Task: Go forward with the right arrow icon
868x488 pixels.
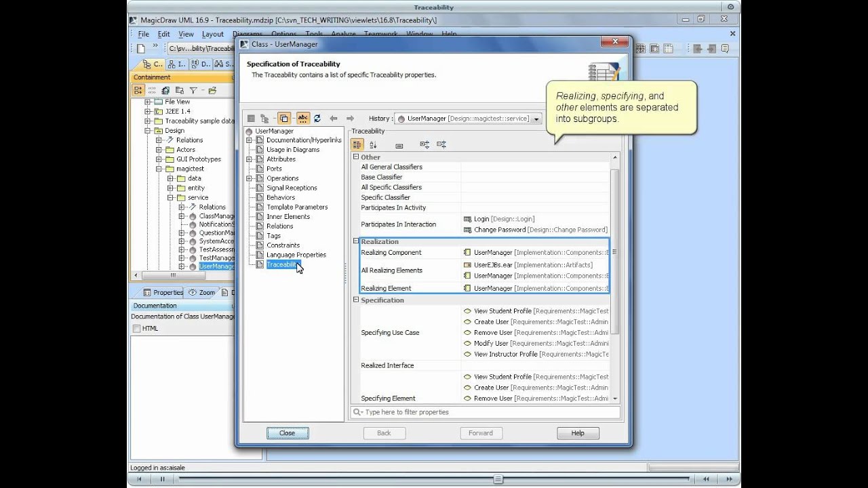Action: point(350,119)
